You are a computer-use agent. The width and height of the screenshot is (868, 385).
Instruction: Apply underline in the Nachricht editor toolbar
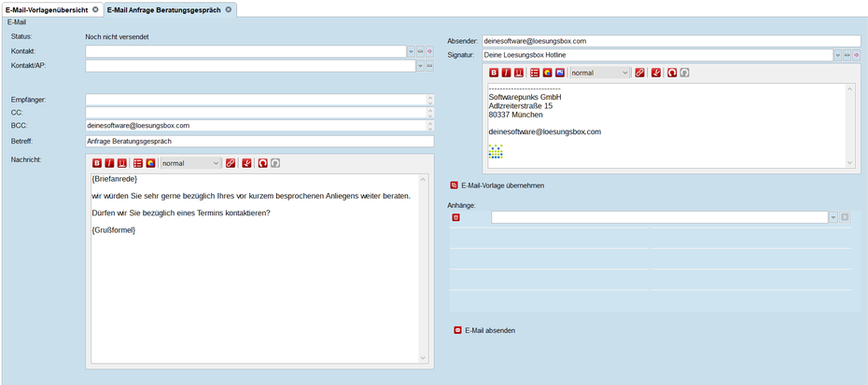tap(121, 163)
